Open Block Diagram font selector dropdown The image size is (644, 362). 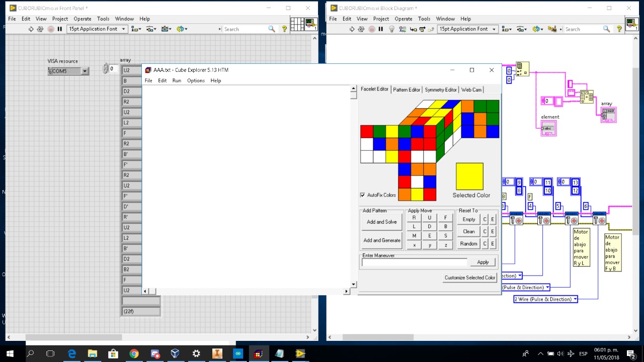[x=467, y=29]
